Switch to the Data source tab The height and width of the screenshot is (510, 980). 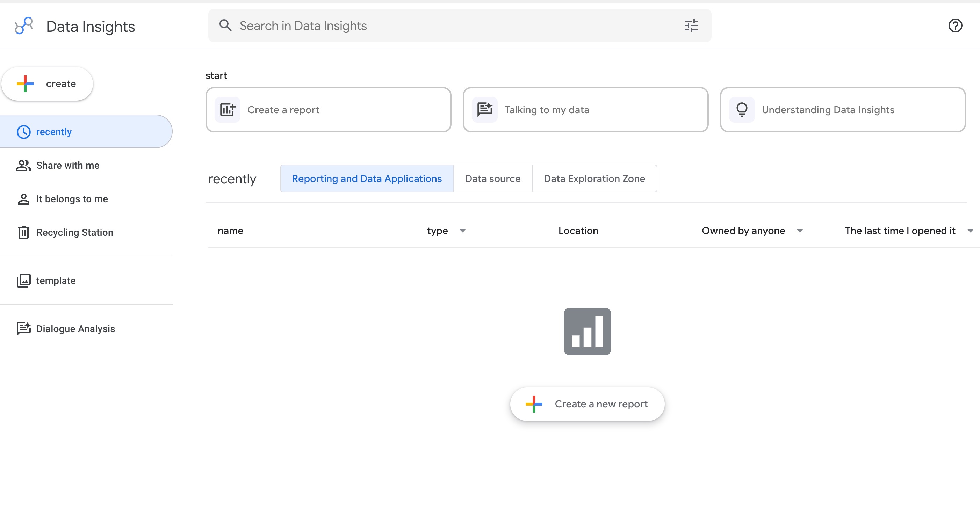click(493, 179)
